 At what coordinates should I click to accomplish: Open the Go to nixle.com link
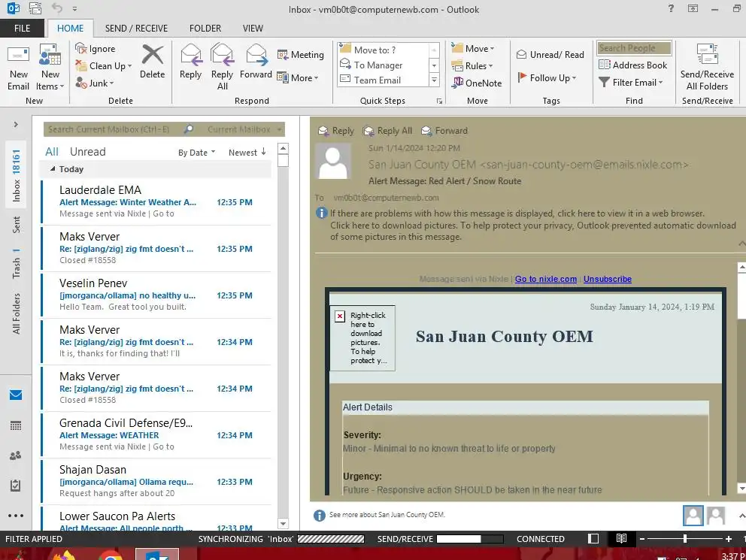tap(546, 279)
